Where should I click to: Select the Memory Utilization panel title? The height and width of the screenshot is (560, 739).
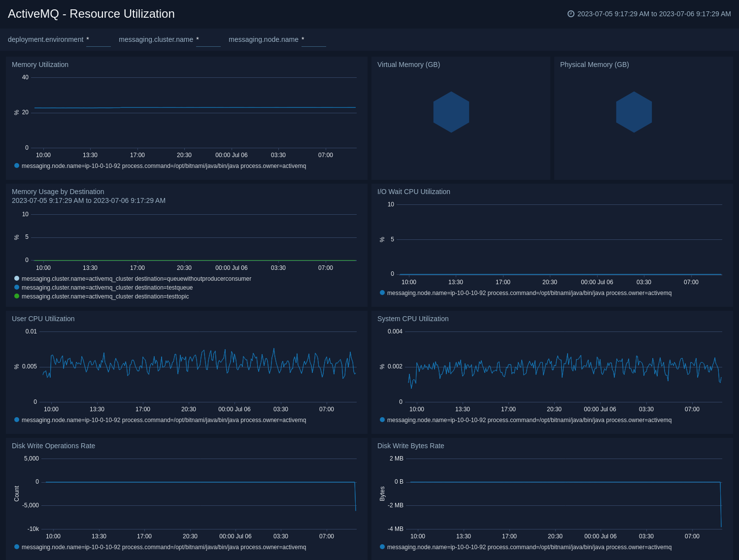40,65
